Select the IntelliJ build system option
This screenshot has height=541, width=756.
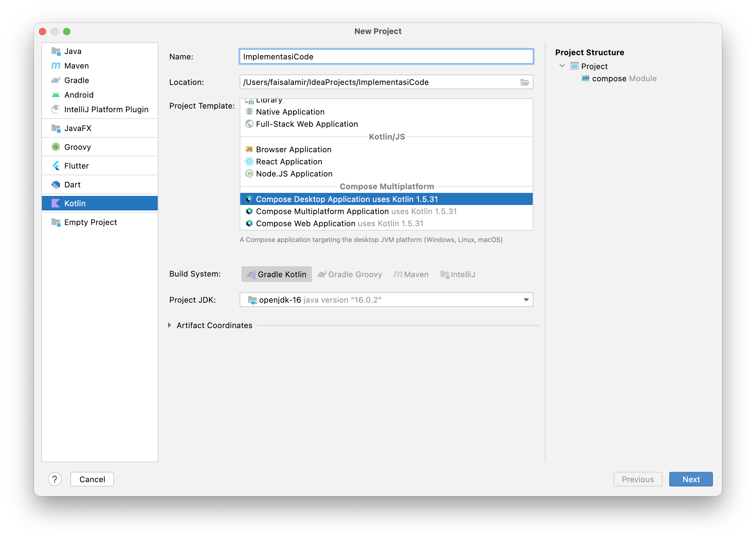[458, 274]
